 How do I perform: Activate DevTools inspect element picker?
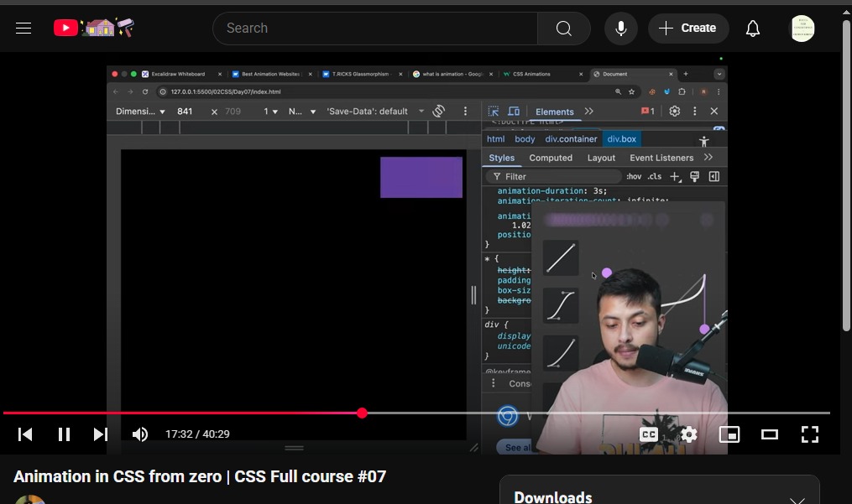[x=494, y=112]
